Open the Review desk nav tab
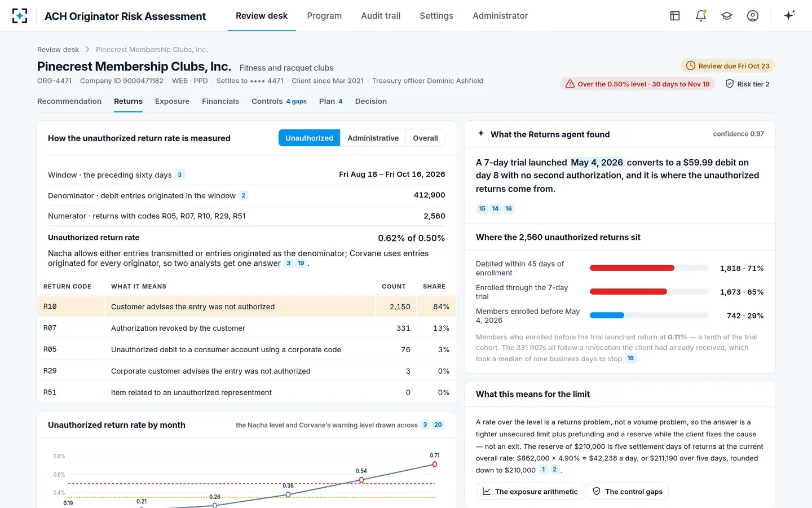Viewport: 812px width, 508px height. point(262,16)
